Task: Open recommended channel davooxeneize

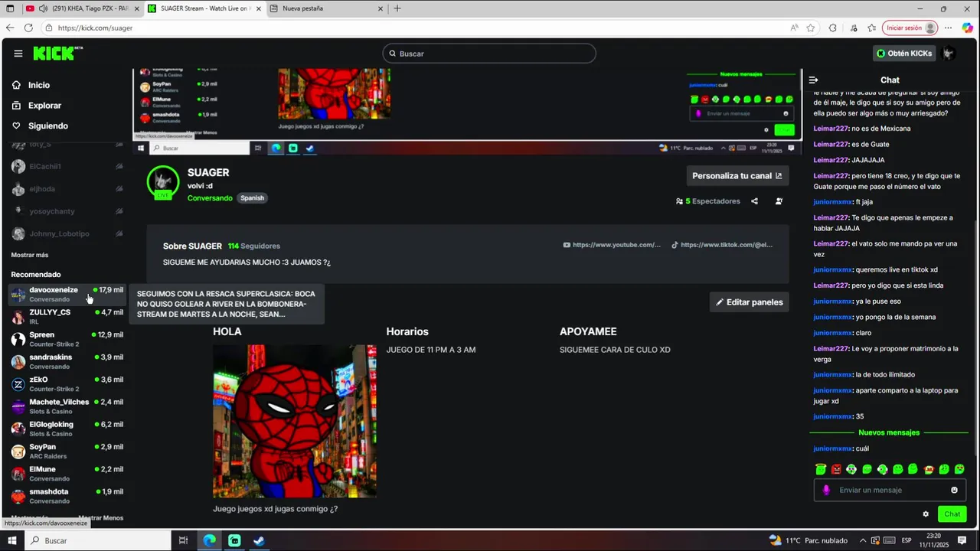Action: click(x=67, y=294)
